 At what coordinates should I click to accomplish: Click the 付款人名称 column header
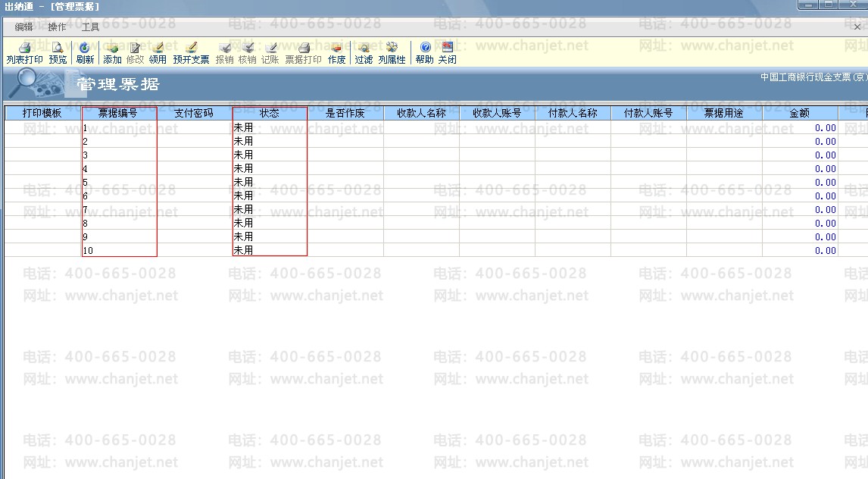tap(573, 113)
